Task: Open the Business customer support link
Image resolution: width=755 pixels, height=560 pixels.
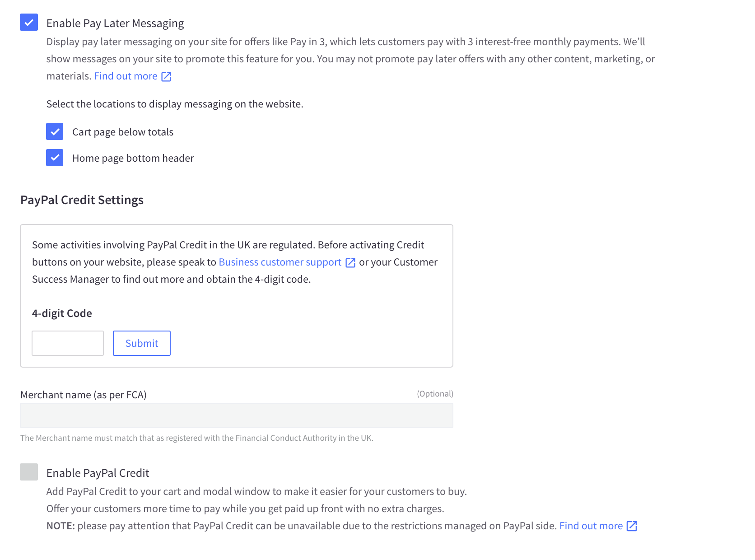Action: tap(280, 262)
